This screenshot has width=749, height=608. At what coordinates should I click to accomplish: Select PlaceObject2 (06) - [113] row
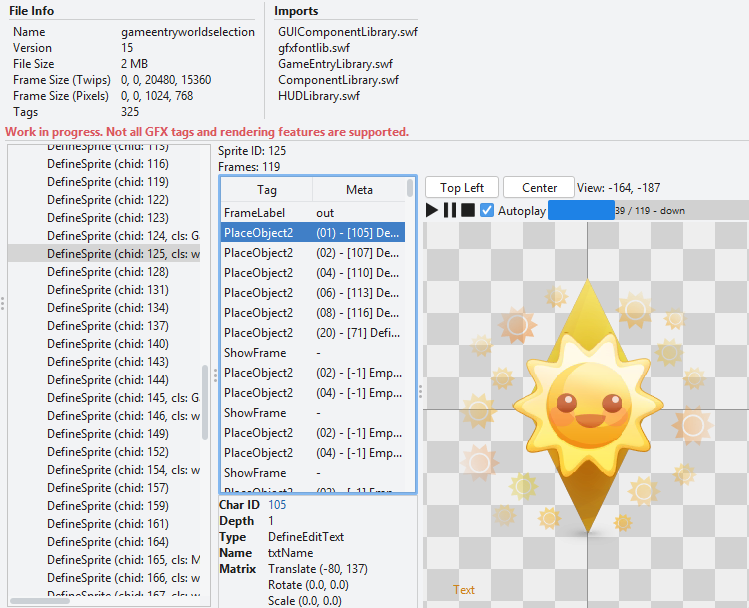click(313, 293)
